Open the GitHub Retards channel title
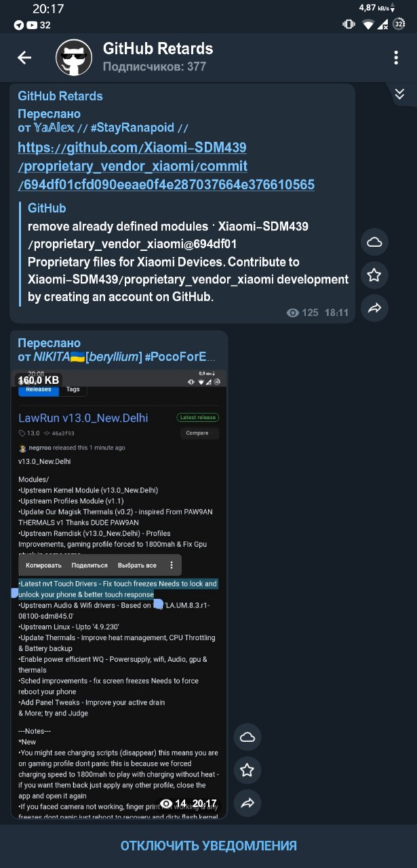 coord(158,49)
